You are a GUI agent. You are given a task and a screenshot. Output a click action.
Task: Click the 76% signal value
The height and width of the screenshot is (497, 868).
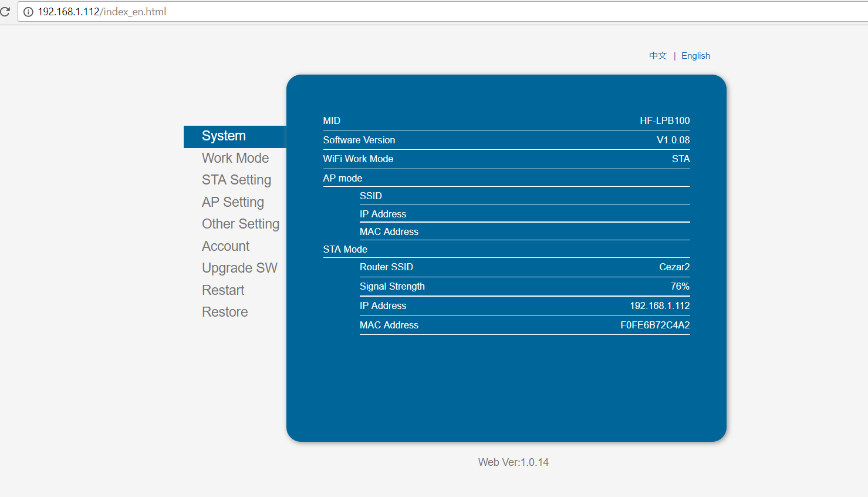pyautogui.click(x=680, y=286)
